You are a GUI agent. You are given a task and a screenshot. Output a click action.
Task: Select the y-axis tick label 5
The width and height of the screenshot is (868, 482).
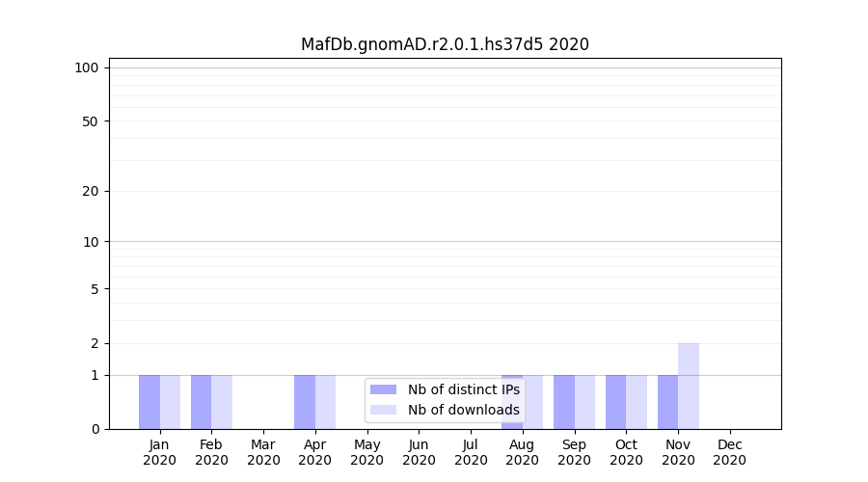pyautogui.click(x=95, y=289)
